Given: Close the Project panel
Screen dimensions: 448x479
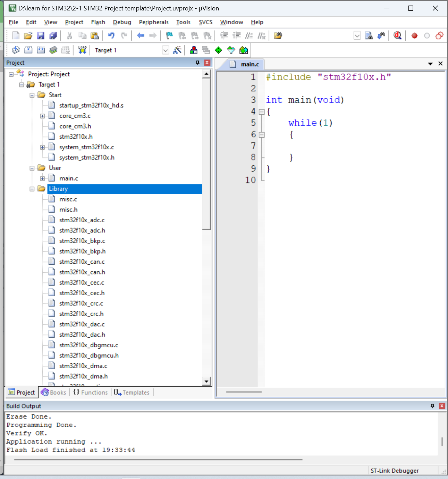Looking at the screenshot, I should (x=207, y=63).
